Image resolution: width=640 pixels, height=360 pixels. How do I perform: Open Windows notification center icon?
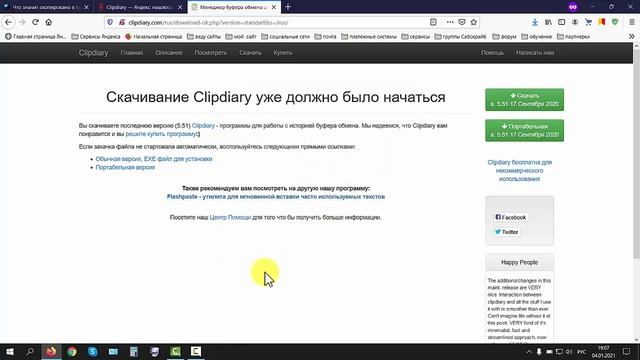(627, 352)
